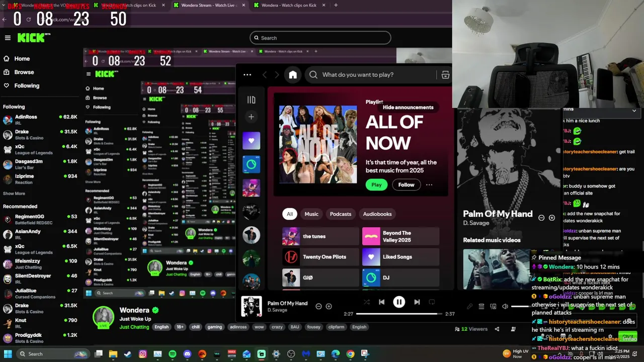
Task: Click the Spotify Home button
Action: (x=293, y=74)
